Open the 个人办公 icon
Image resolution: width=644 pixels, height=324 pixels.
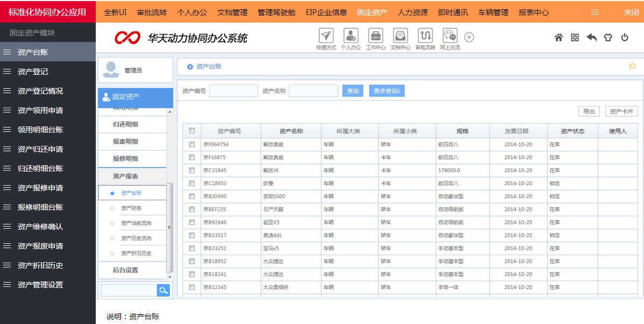pos(351,37)
